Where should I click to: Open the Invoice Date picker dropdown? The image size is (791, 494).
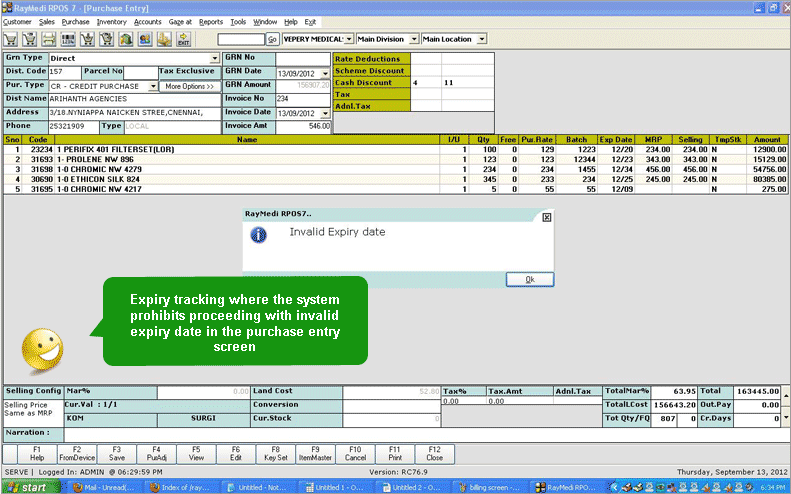pyautogui.click(x=325, y=113)
